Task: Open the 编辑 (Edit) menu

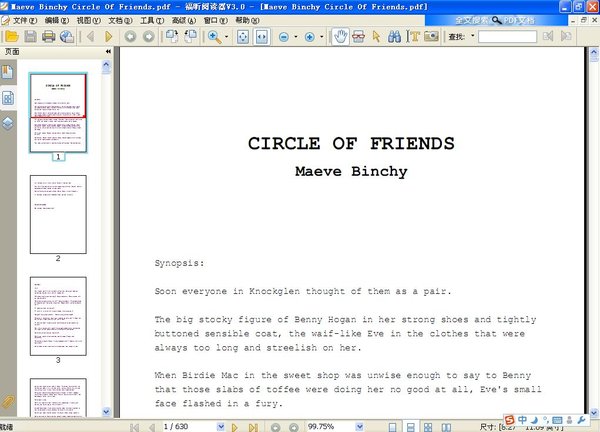Action: point(57,20)
